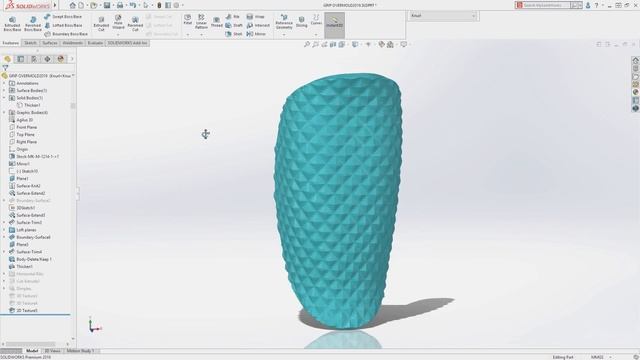Click Boundary Boss/Base in the ribbon
Viewport: 640px width, 360px height.
point(66,34)
